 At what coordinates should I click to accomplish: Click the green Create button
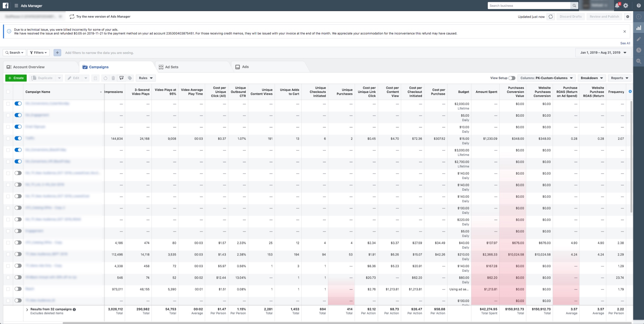pyautogui.click(x=16, y=78)
